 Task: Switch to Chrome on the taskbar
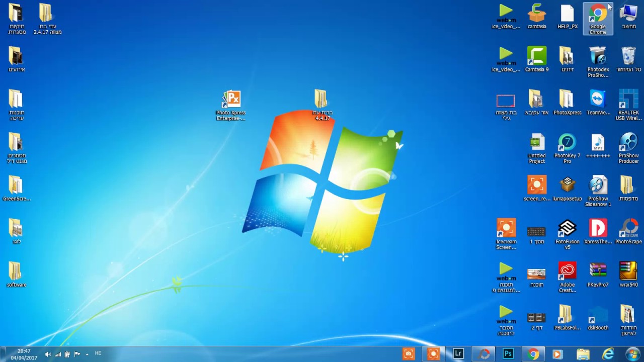pos(533,354)
